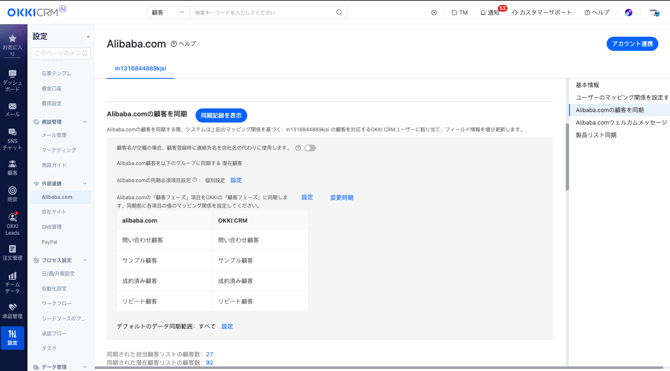Screen dimensions: 670x371
Task: Open the TM clock item in top bar
Action: pos(460,12)
